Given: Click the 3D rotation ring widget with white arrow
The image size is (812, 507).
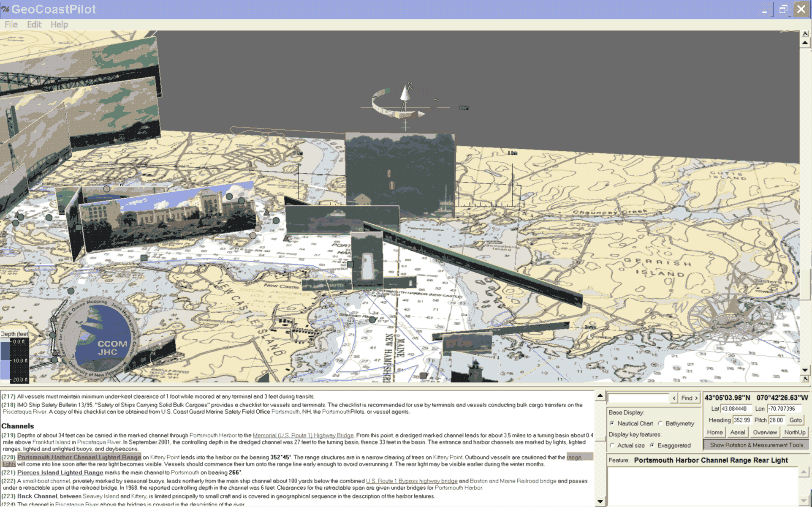Looking at the screenshot, I should pyautogui.click(x=399, y=103).
